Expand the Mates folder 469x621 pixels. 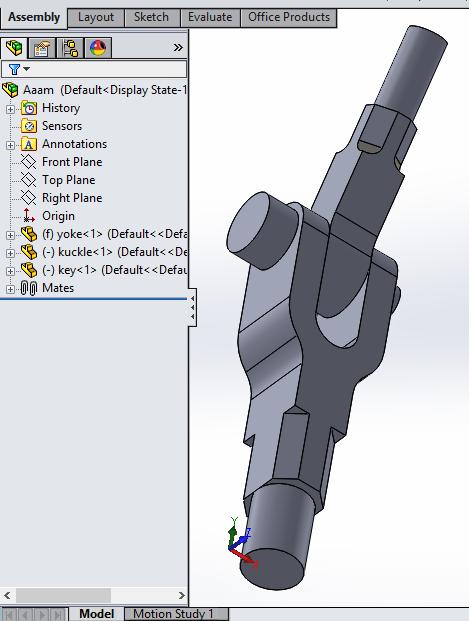[10, 290]
